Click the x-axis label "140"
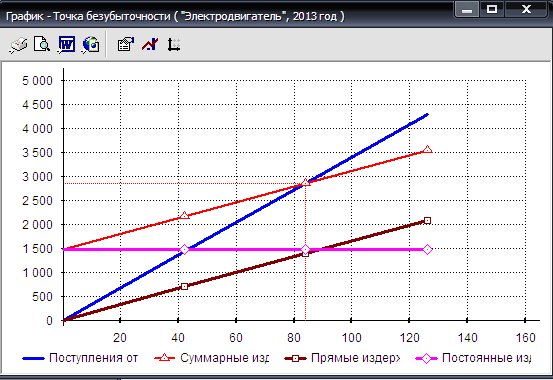The image size is (553, 380). point(467,338)
